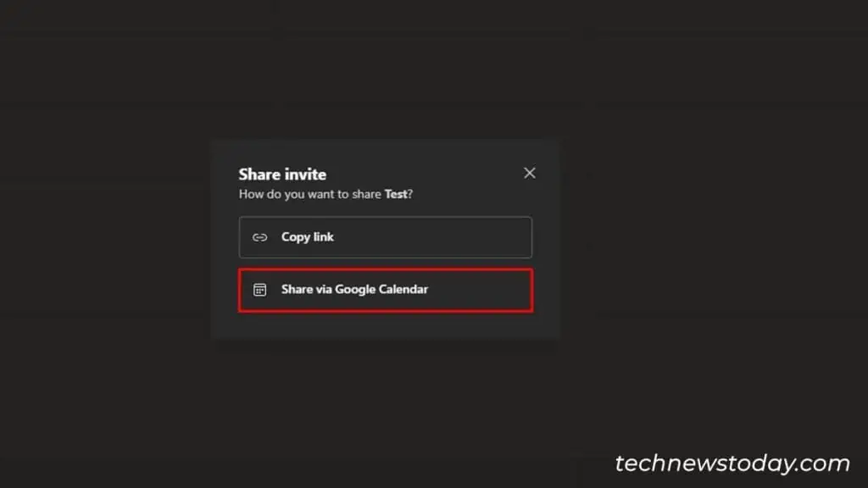
Task: Open the sharing link copier
Action: pos(386,237)
